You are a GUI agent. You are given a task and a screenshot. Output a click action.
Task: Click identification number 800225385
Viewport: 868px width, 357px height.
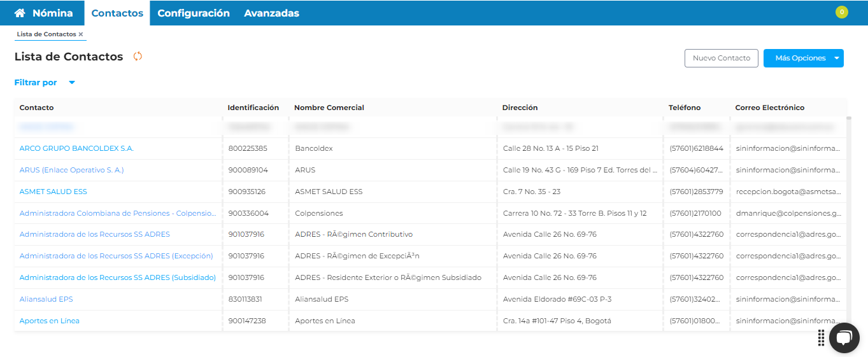tap(248, 148)
